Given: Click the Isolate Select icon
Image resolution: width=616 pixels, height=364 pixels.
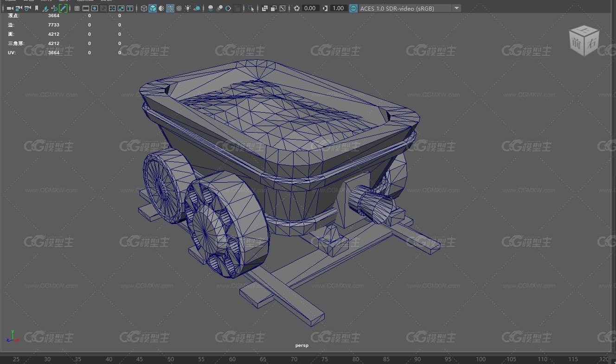Looking at the screenshot, I should click(251, 8).
